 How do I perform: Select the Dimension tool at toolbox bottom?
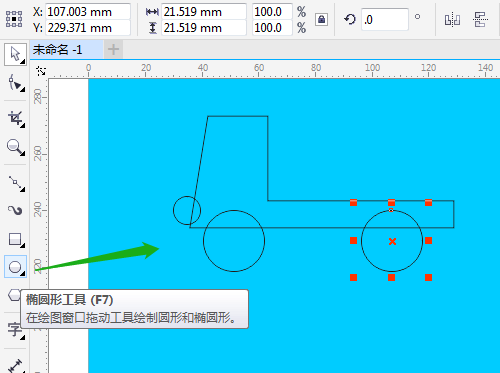pyautogui.click(x=15, y=365)
